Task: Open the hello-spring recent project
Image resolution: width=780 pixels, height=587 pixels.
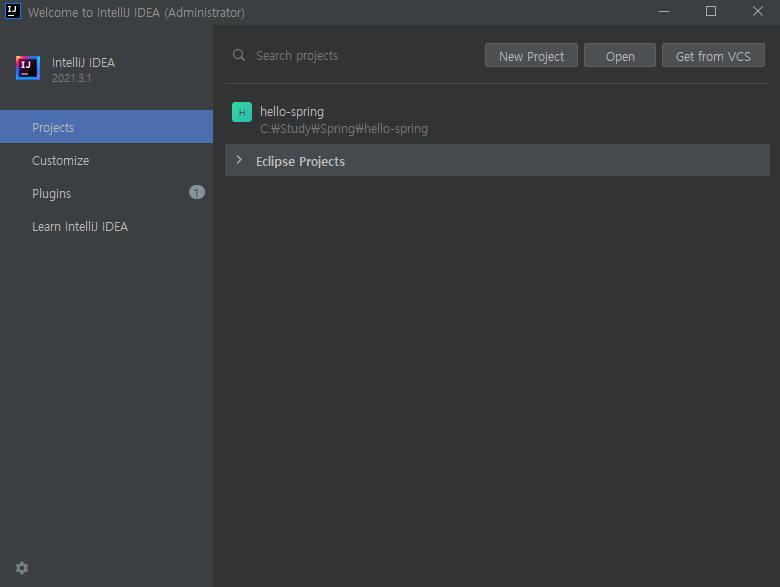Action: click(x=497, y=119)
